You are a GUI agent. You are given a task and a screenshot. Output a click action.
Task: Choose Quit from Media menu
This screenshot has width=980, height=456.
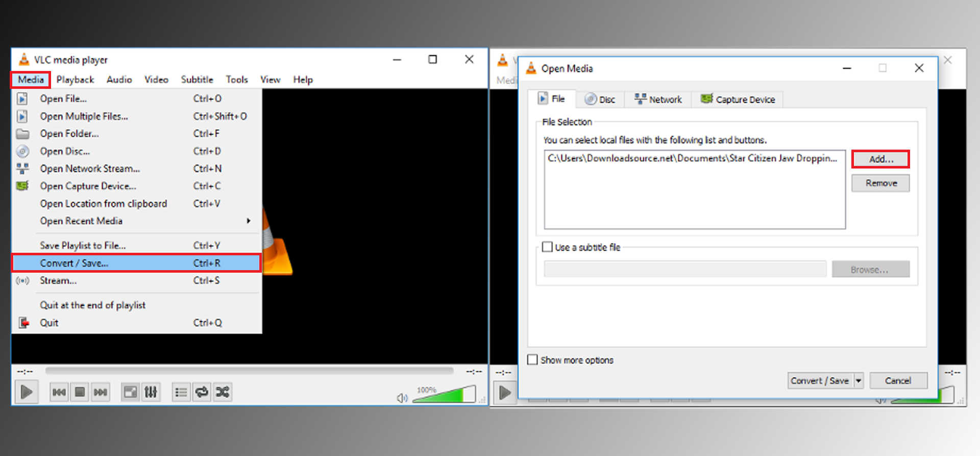(x=137, y=323)
